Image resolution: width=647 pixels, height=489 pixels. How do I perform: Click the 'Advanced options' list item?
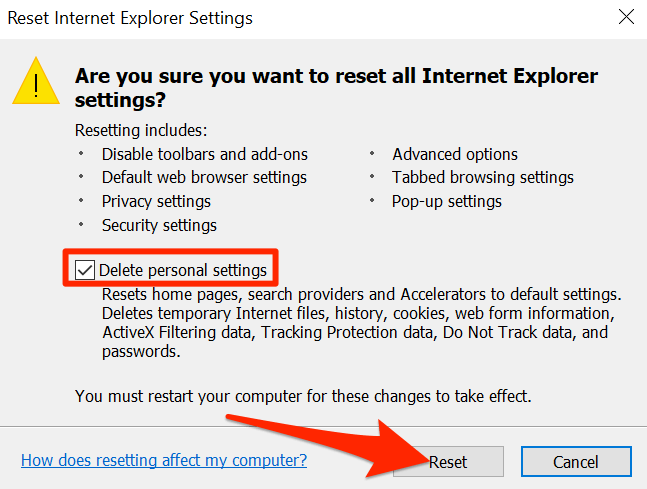click(455, 154)
